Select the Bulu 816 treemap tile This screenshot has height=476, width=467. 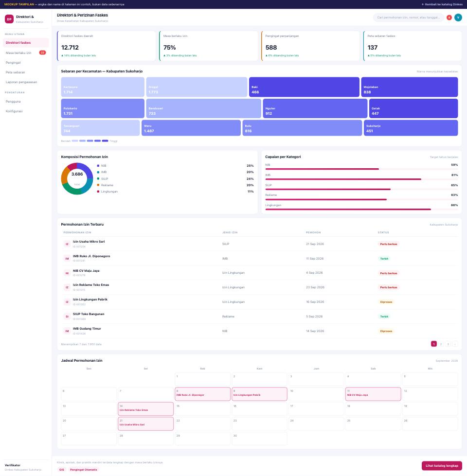(302, 128)
